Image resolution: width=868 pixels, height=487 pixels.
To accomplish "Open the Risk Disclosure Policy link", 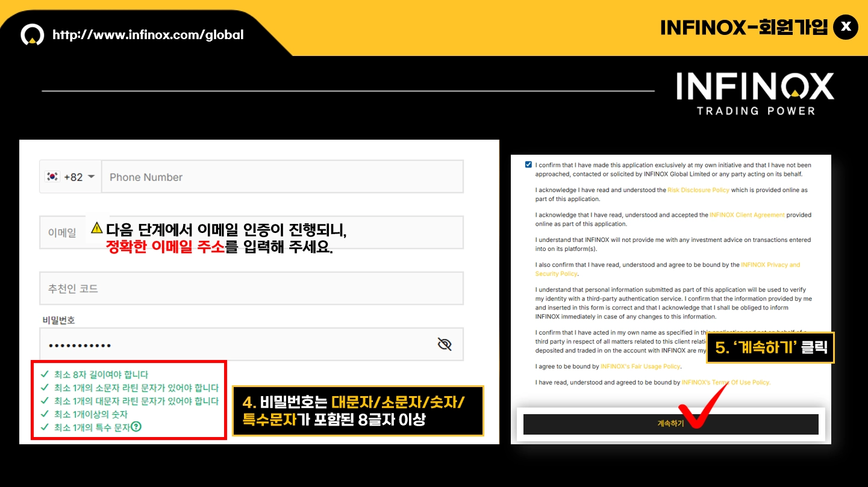I will [698, 190].
